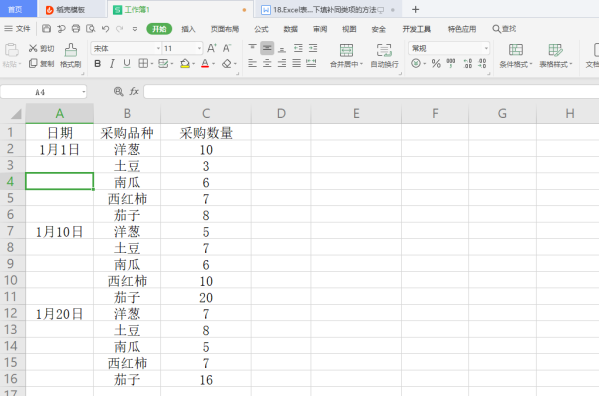Apply red font color to text

205,63
